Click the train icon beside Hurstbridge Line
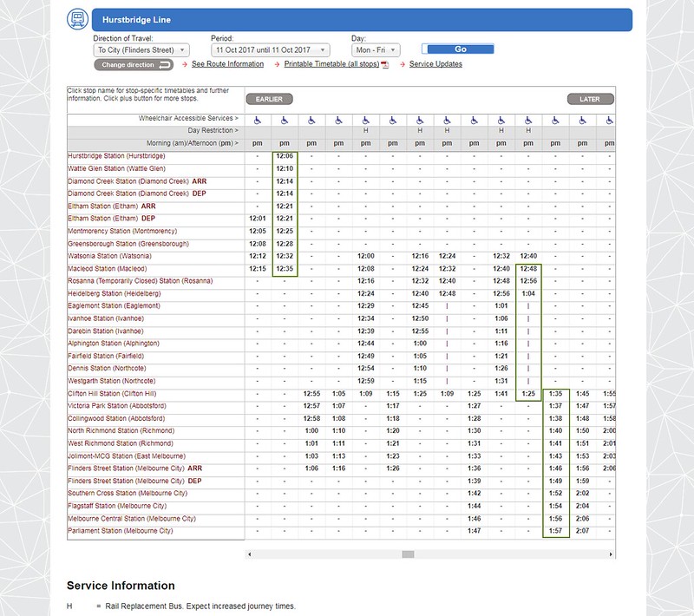The width and height of the screenshot is (694, 616). coord(77,19)
